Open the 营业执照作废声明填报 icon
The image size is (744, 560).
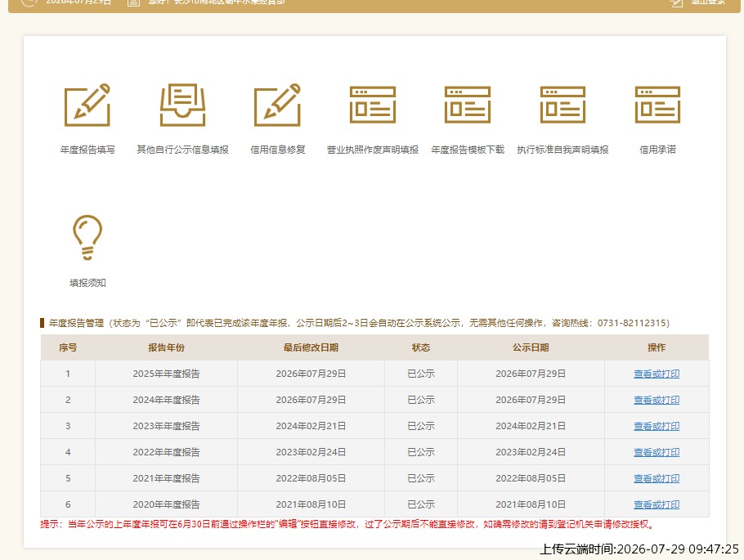pyautogui.click(x=373, y=105)
